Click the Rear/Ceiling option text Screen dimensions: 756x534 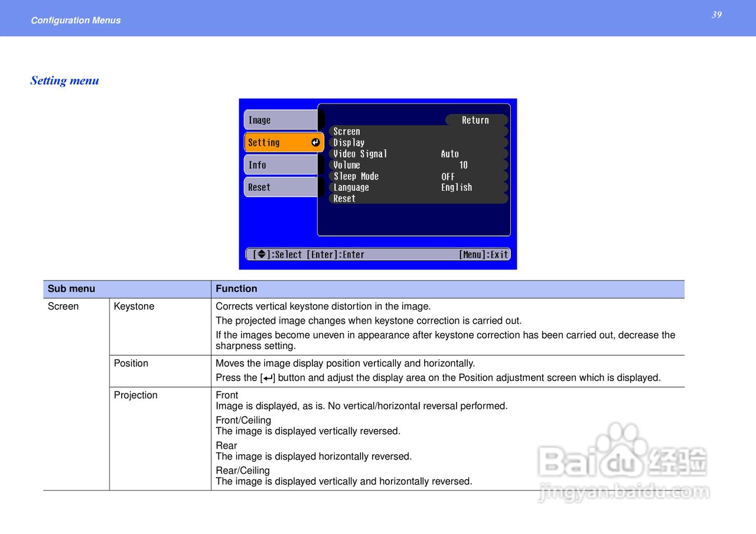(x=243, y=470)
